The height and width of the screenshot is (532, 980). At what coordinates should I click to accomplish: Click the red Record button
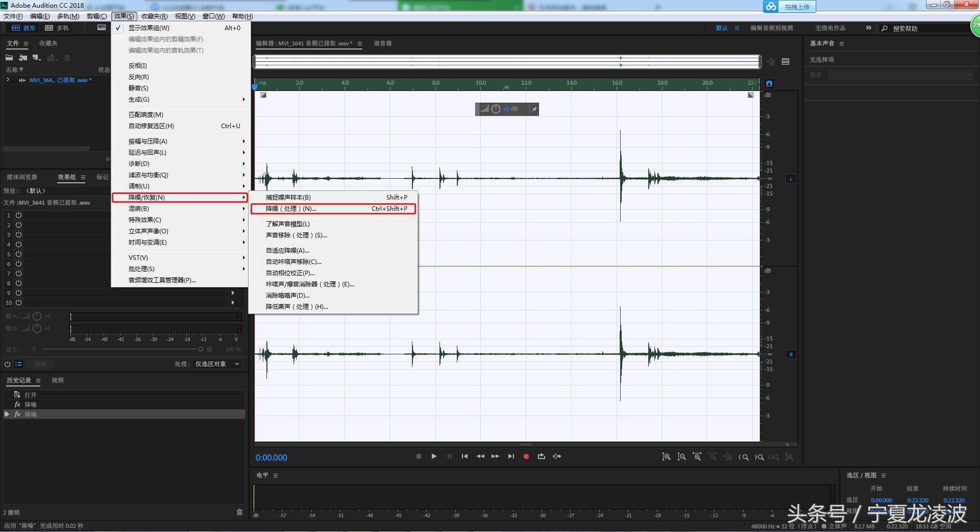point(526,456)
